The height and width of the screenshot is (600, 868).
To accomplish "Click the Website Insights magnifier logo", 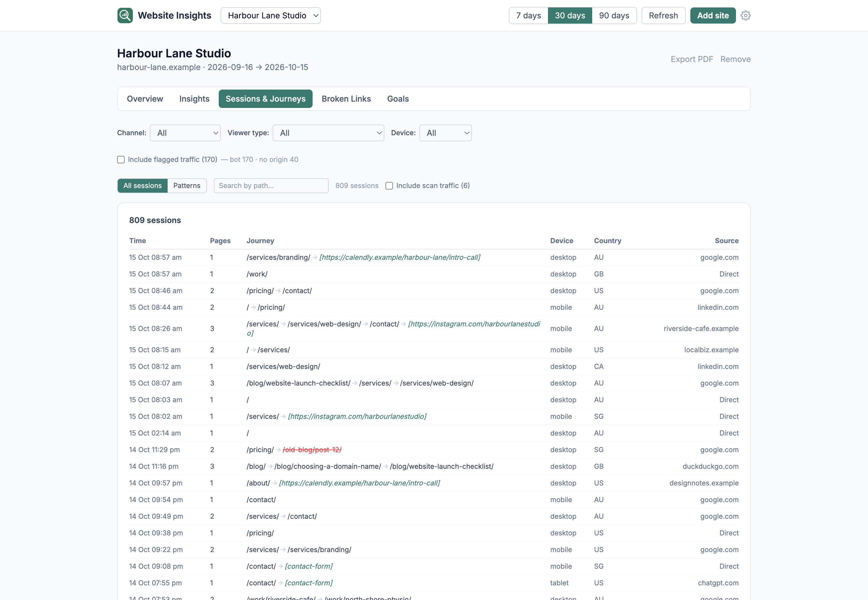I will tap(125, 16).
